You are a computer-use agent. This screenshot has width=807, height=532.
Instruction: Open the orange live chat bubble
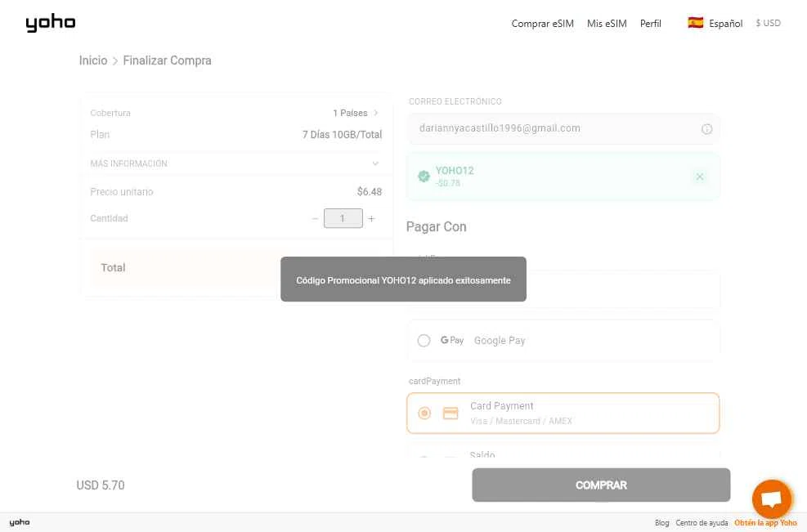tap(772, 499)
